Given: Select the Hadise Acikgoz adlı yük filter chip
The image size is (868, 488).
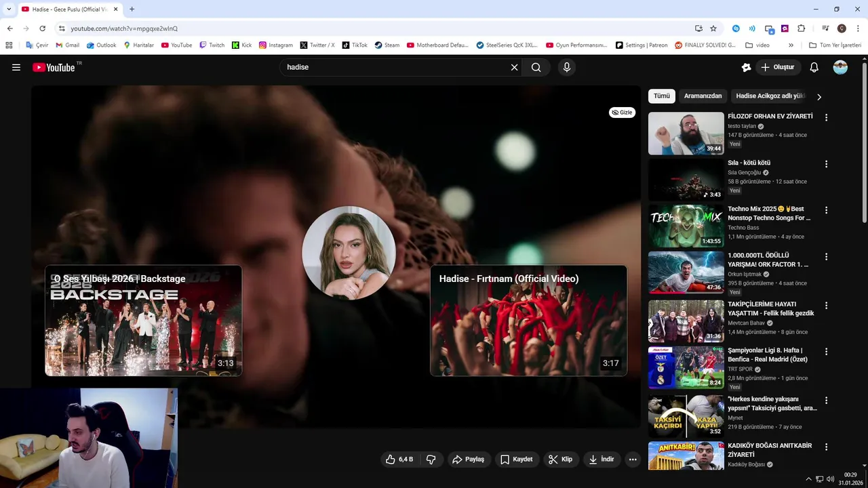Looking at the screenshot, I should 770,96.
